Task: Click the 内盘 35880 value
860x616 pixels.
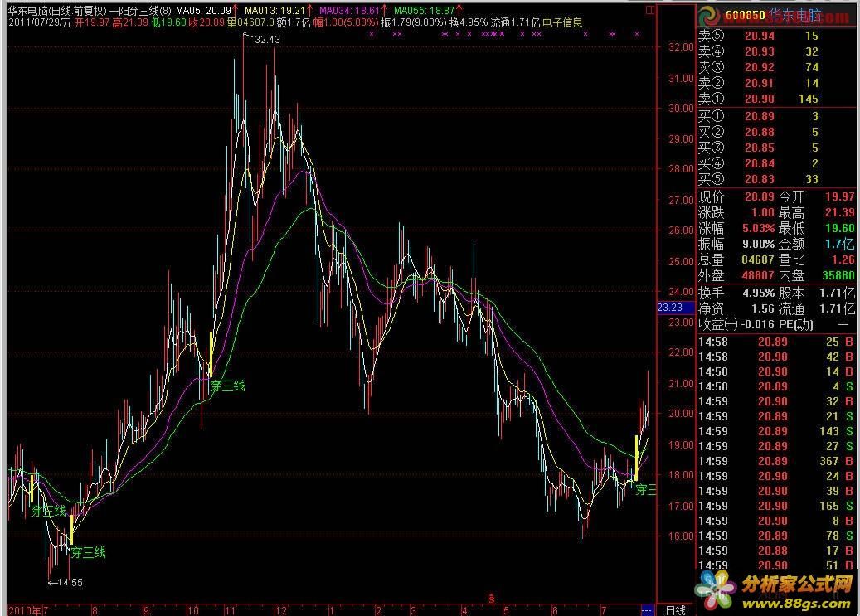Action: pyautogui.click(x=838, y=275)
